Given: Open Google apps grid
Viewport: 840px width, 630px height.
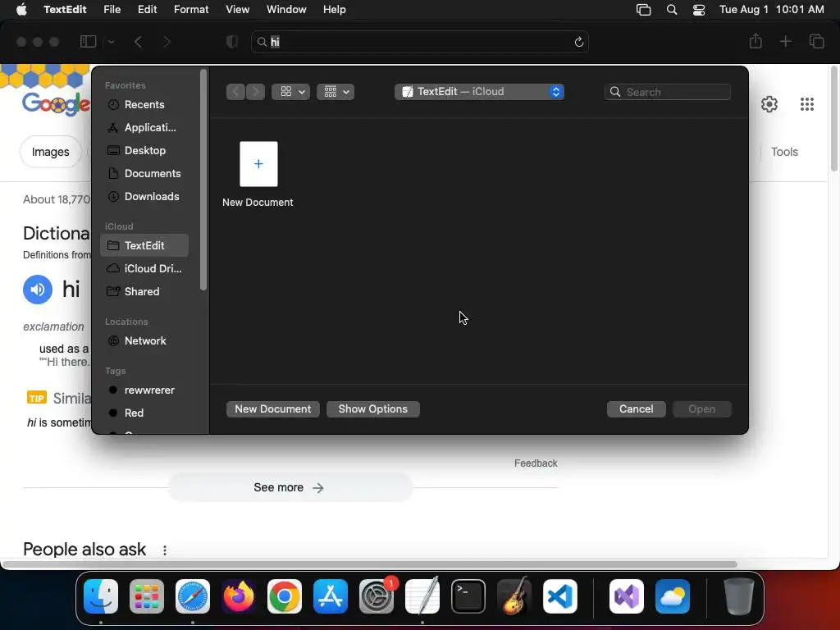Looking at the screenshot, I should 807,104.
